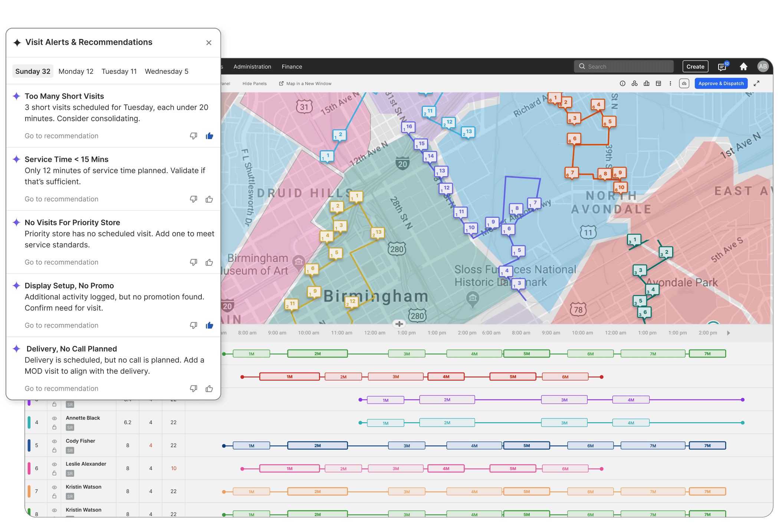Thumbs up the Service Time < 15 Mins alert
This screenshot has height=532, width=779.
point(210,199)
